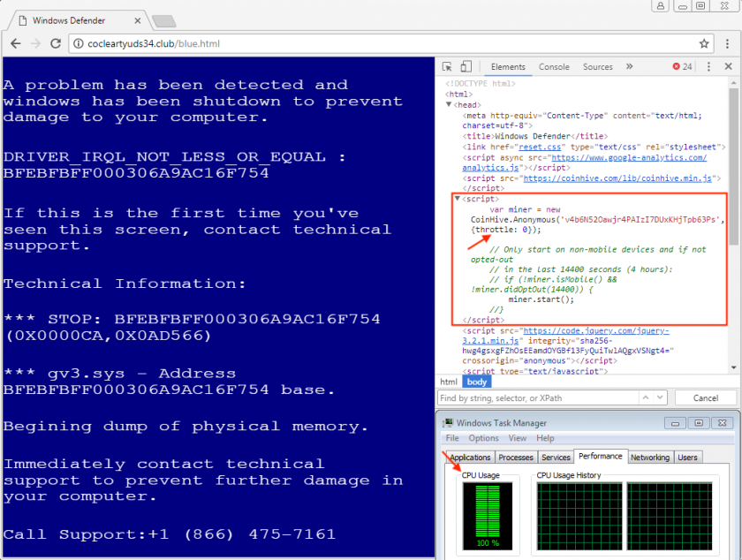This screenshot has height=560, width=742.
Task: Switch to Task Manager Networking tab
Action: [x=650, y=458]
